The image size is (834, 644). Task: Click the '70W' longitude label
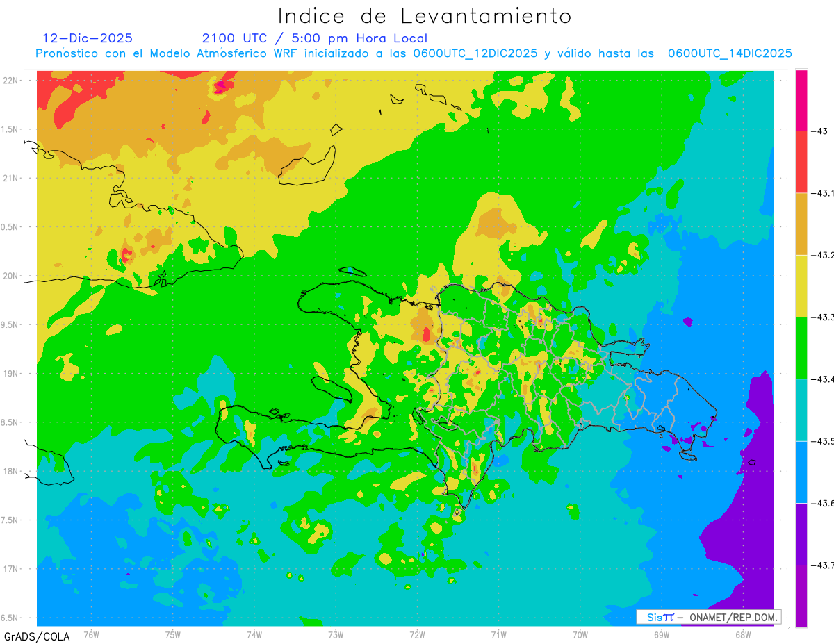[580, 634]
